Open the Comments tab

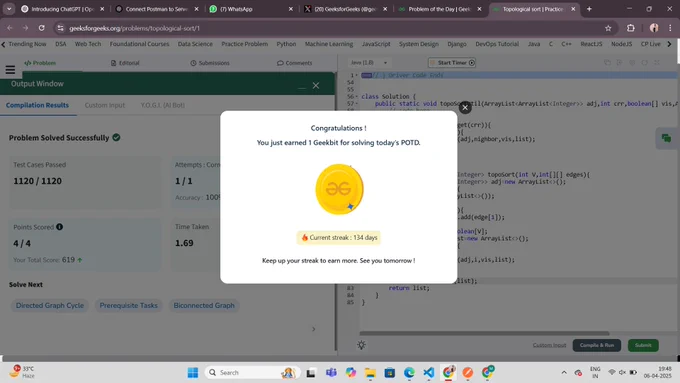[294, 63]
